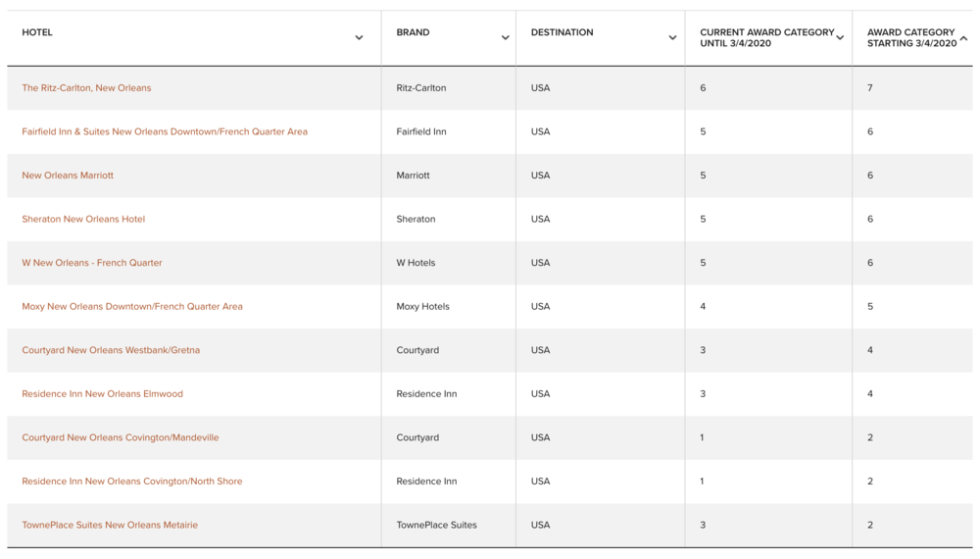Open Sheraton New Orleans Hotel link

click(83, 219)
